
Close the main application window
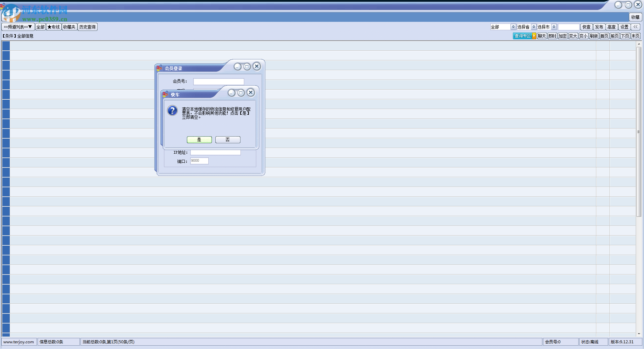coord(638,4)
